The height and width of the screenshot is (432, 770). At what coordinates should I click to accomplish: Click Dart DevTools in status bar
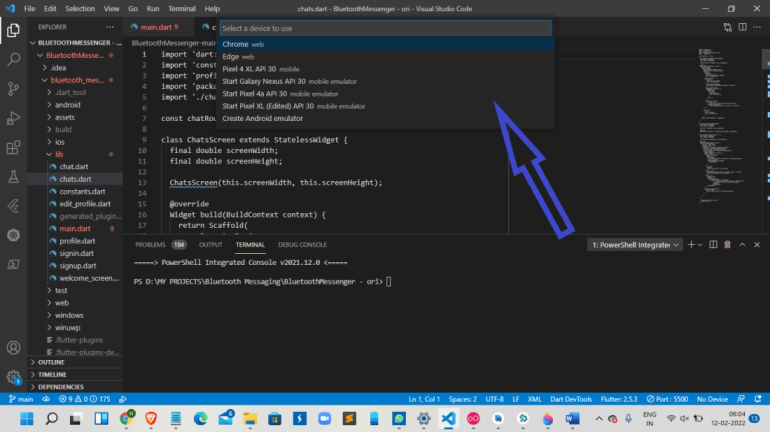[571, 399]
